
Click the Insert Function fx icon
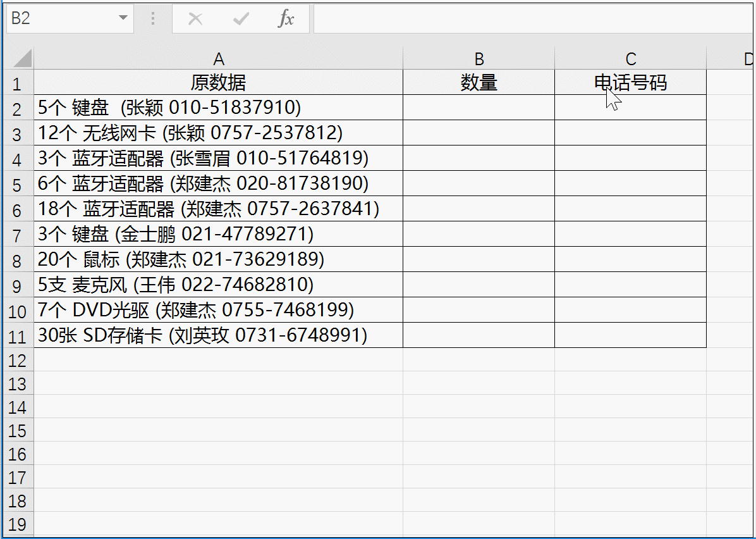click(286, 18)
